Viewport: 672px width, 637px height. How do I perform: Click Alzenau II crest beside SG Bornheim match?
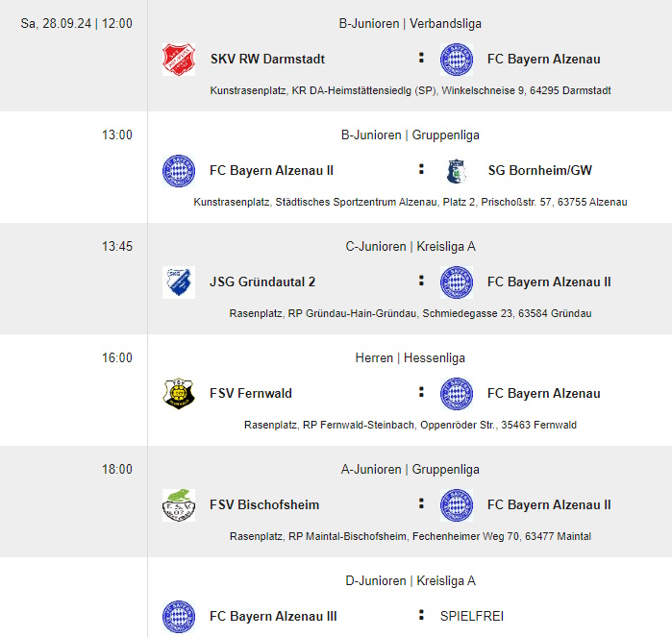[x=179, y=171]
